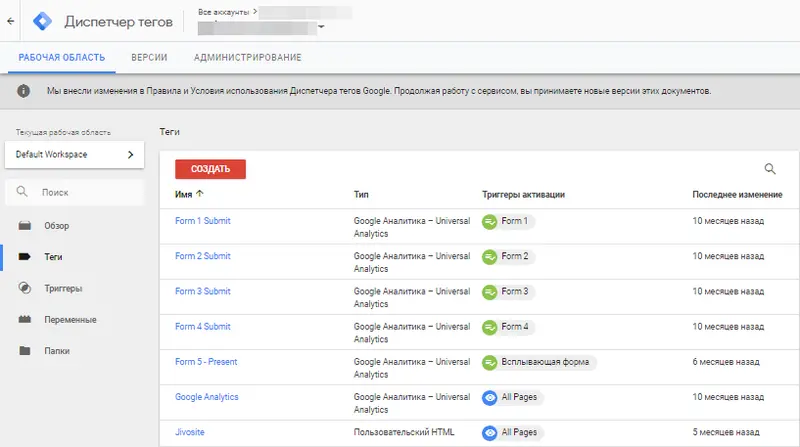Click the Пользовательский HTML type cell
Screen dimensions: 800x447
tap(404, 432)
